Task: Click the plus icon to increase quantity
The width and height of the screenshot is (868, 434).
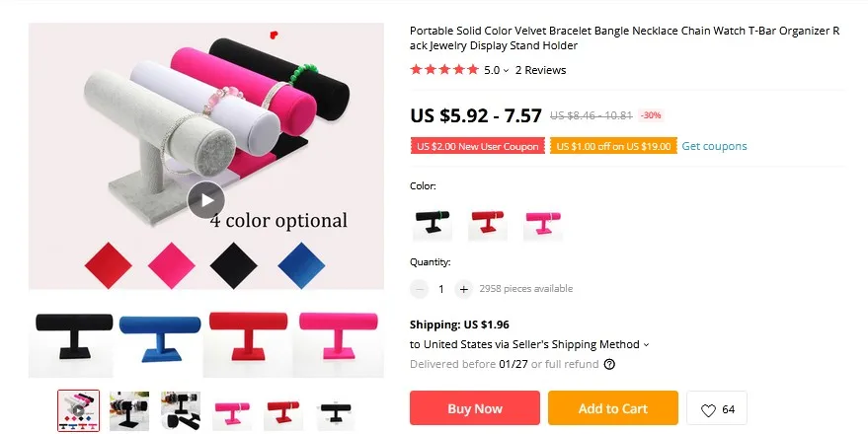Action: click(x=463, y=289)
